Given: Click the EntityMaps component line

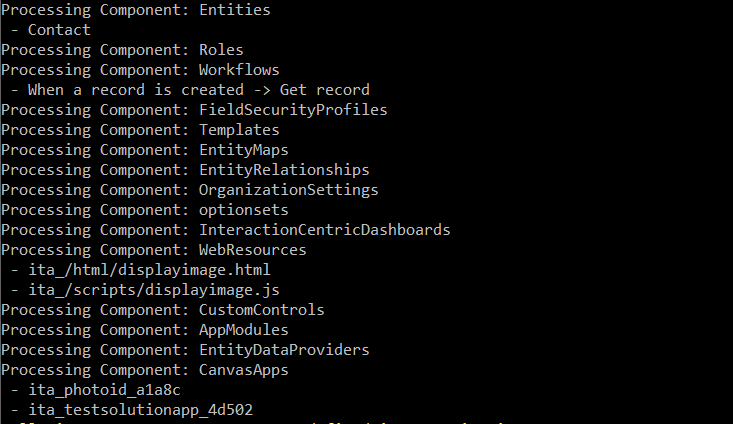Looking at the screenshot, I should 145,151.
